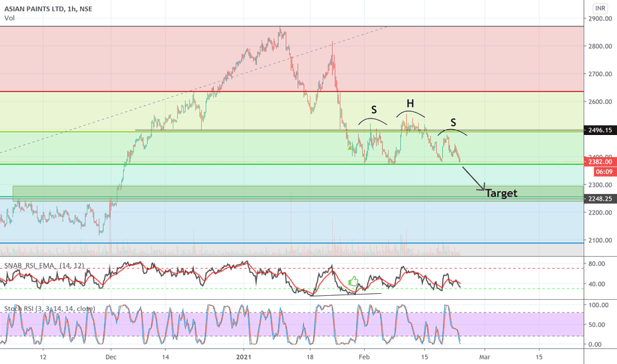Click the small green arrow-up marker on chart

[x=350, y=148]
